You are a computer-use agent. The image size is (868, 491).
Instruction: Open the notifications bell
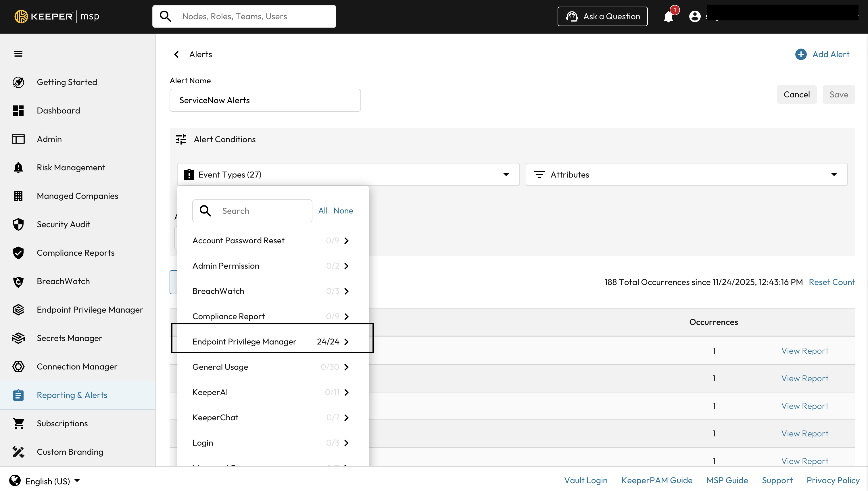(668, 16)
